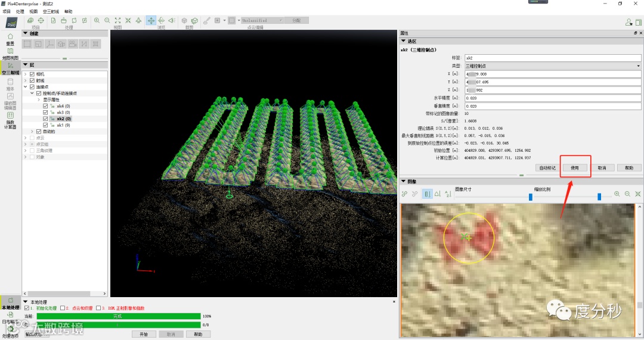
Task: Open the 帮助 menu in menu bar
Action: coord(68,11)
